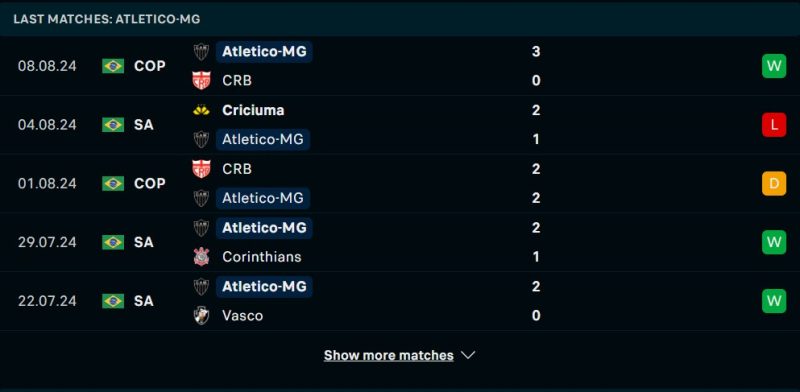This screenshot has width=800, height=392.
Task: Click the orange D draw badge
Action: click(x=773, y=183)
